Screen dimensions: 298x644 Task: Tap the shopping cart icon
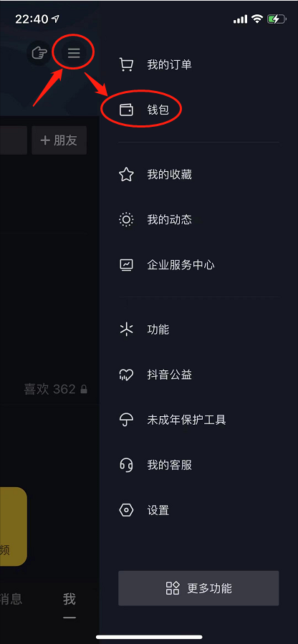pyautogui.click(x=126, y=65)
